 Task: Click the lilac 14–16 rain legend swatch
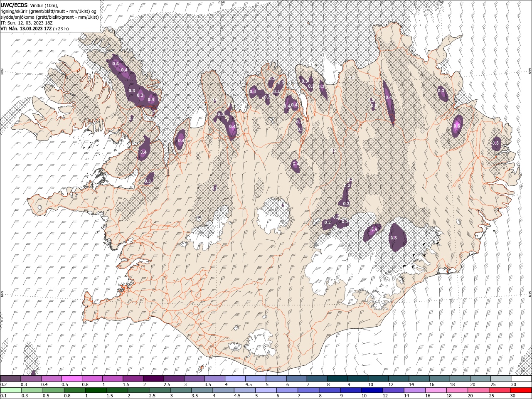tap(414, 390)
